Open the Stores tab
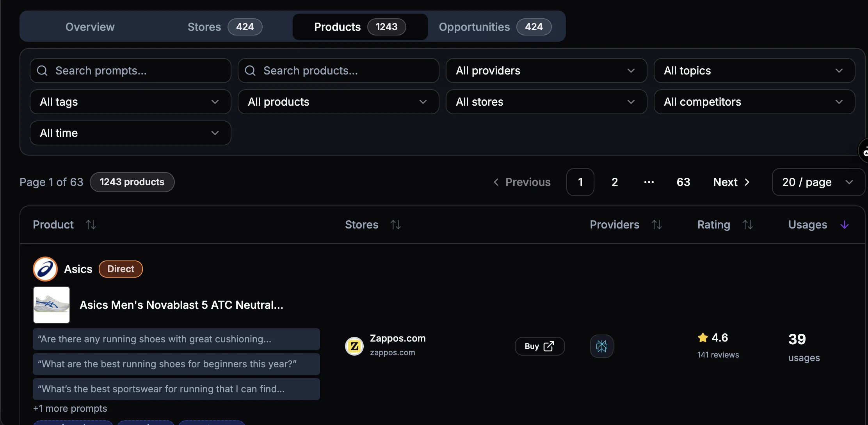 tap(204, 27)
